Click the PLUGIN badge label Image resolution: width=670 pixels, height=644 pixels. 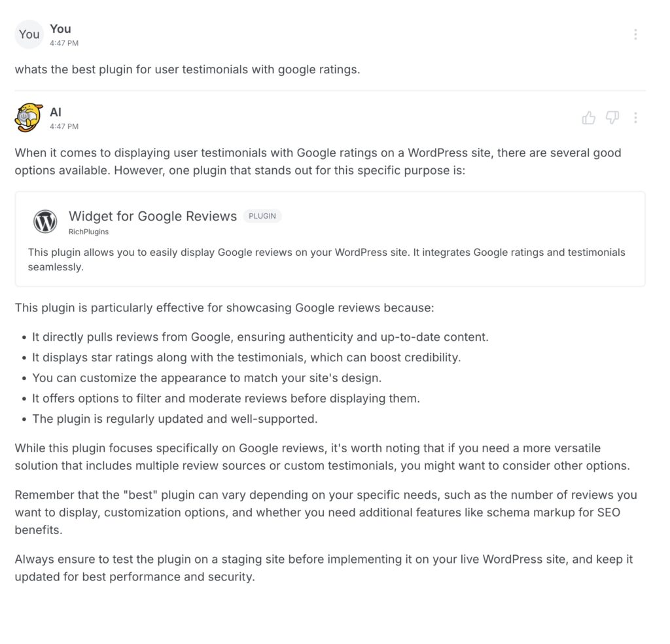(x=262, y=216)
